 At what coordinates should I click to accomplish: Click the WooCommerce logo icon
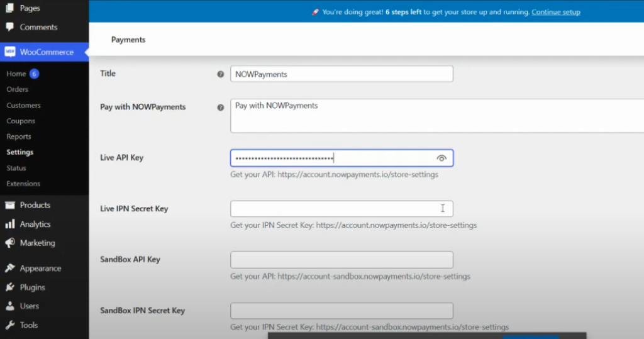coord(10,52)
